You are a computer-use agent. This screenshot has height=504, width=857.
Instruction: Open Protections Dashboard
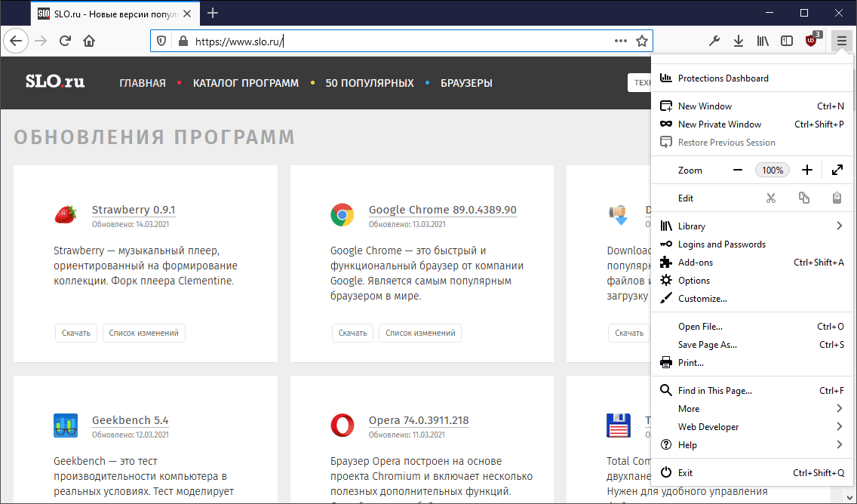click(751, 78)
